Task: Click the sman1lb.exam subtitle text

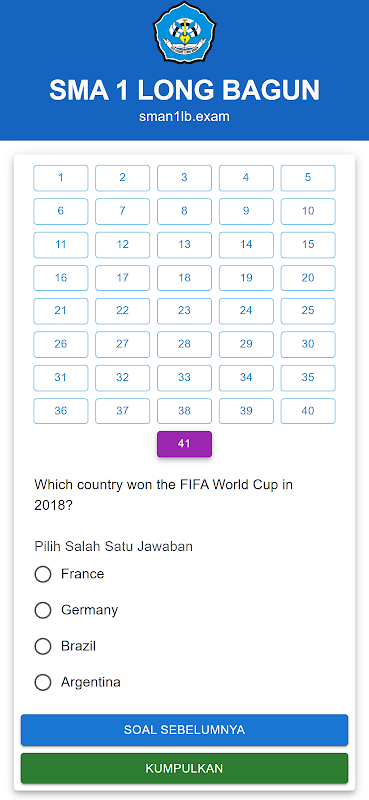Action: point(184,117)
